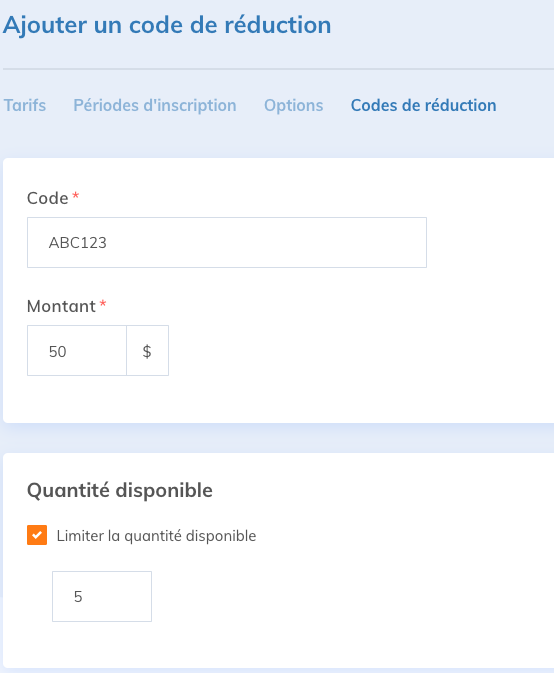554x673 pixels.
Task: Click the 'Quantité disponible' section title
Action: point(120,490)
